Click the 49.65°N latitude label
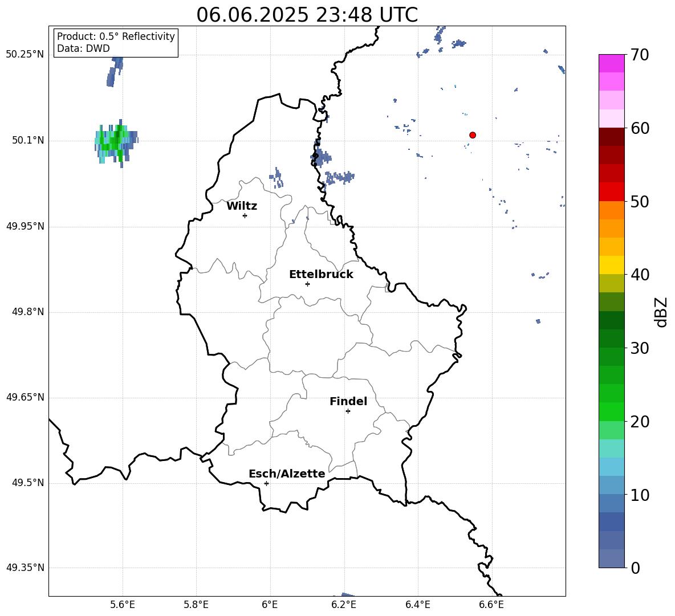675x616 pixels. point(25,397)
